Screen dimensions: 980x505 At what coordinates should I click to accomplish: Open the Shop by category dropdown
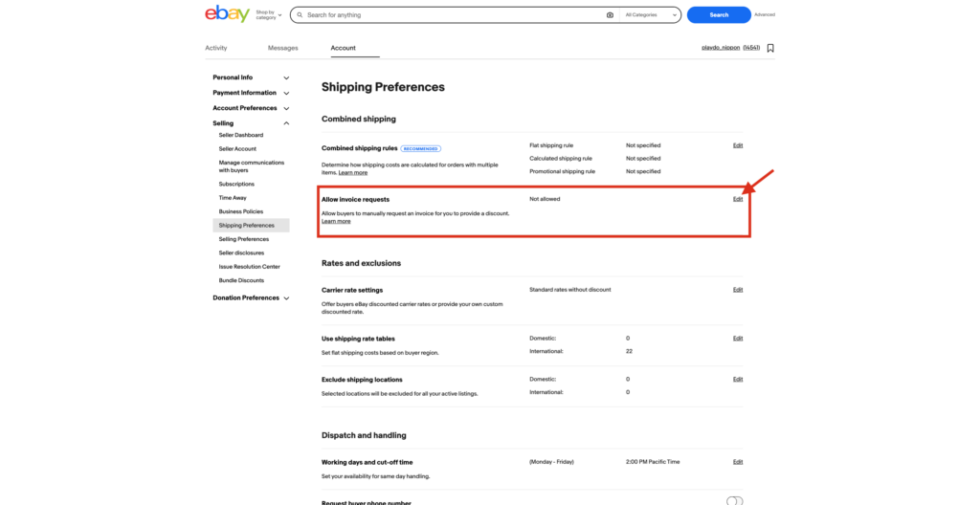click(269, 15)
